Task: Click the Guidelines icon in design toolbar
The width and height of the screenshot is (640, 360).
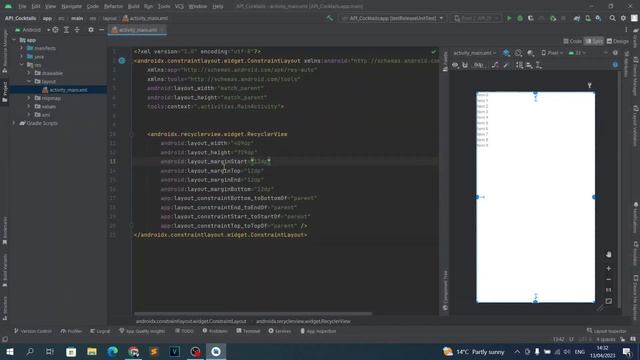Action: (539, 65)
